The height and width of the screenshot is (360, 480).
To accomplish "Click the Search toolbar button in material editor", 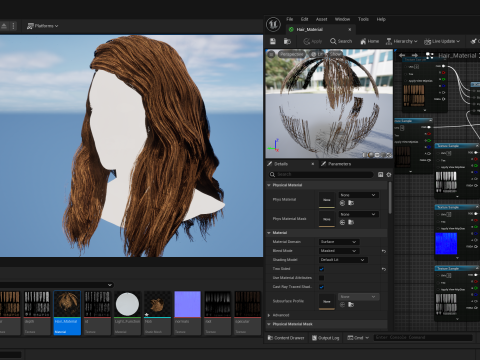I will pyautogui.click(x=341, y=41).
